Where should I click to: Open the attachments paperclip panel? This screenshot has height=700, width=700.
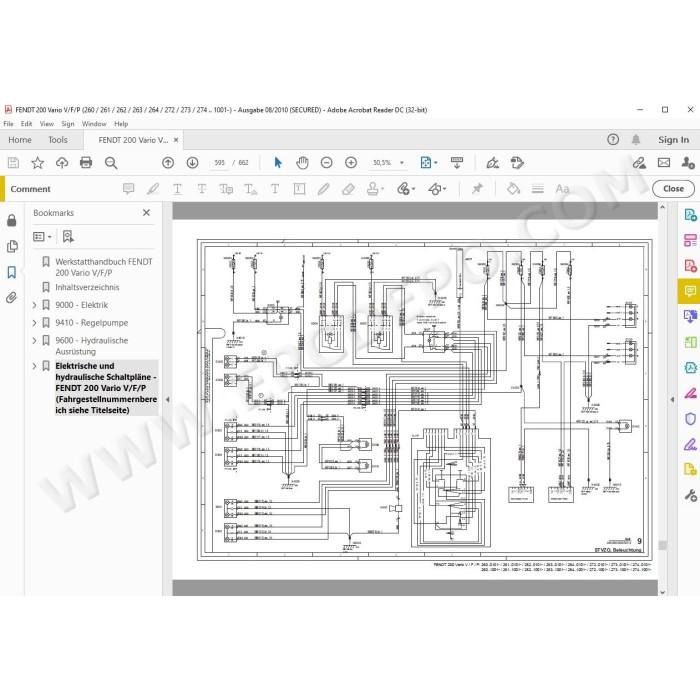12,297
